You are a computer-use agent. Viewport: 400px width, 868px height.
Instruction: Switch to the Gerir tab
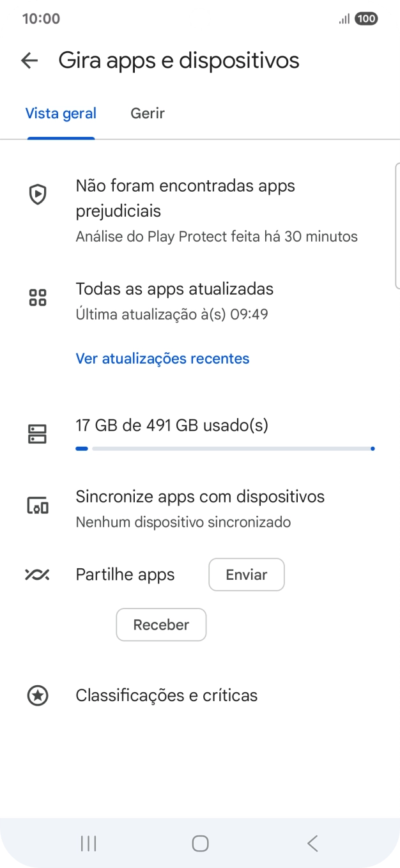click(148, 114)
